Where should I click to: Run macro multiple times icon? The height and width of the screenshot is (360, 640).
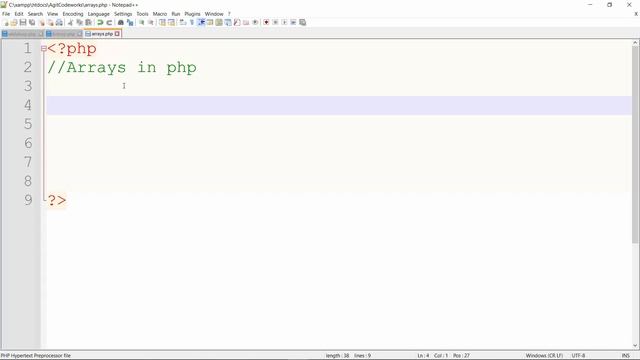(x=293, y=22)
